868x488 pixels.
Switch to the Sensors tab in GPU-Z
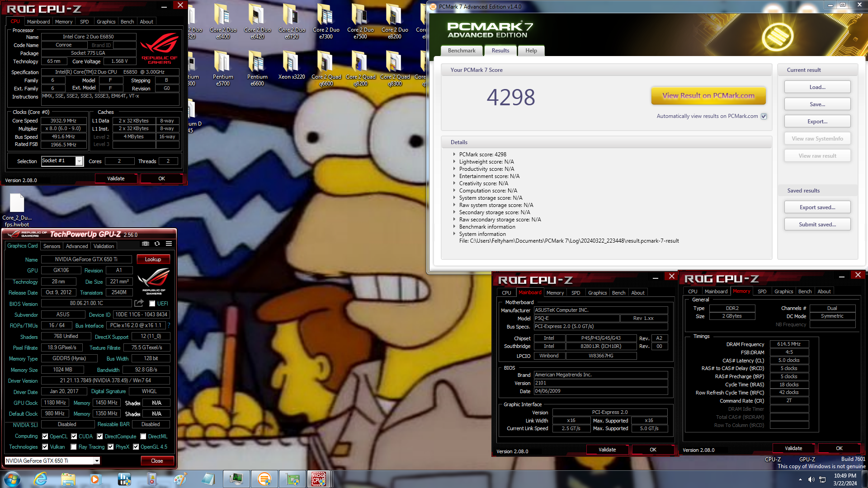(52, 246)
